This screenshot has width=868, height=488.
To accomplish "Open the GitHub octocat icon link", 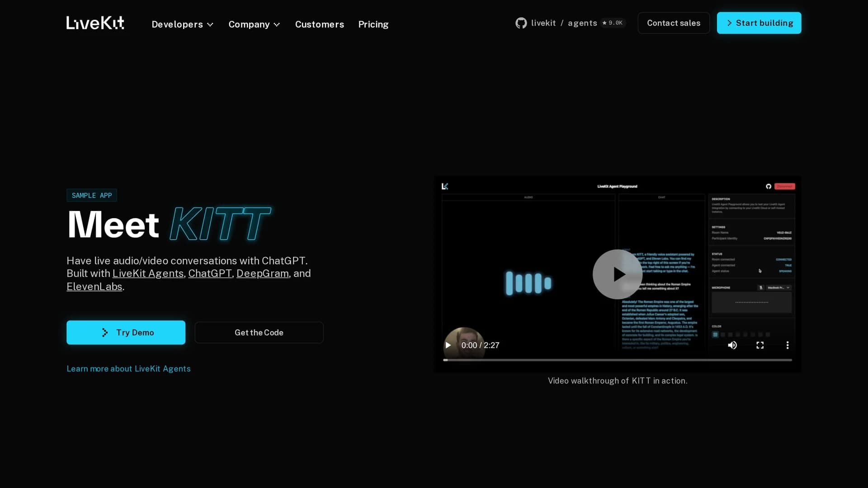I will point(521,23).
